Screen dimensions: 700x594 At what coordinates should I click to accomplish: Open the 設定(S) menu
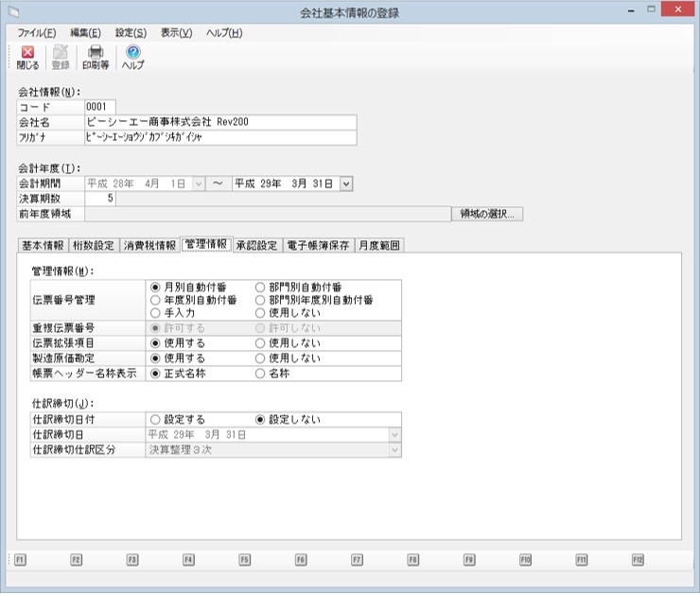click(x=131, y=33)
